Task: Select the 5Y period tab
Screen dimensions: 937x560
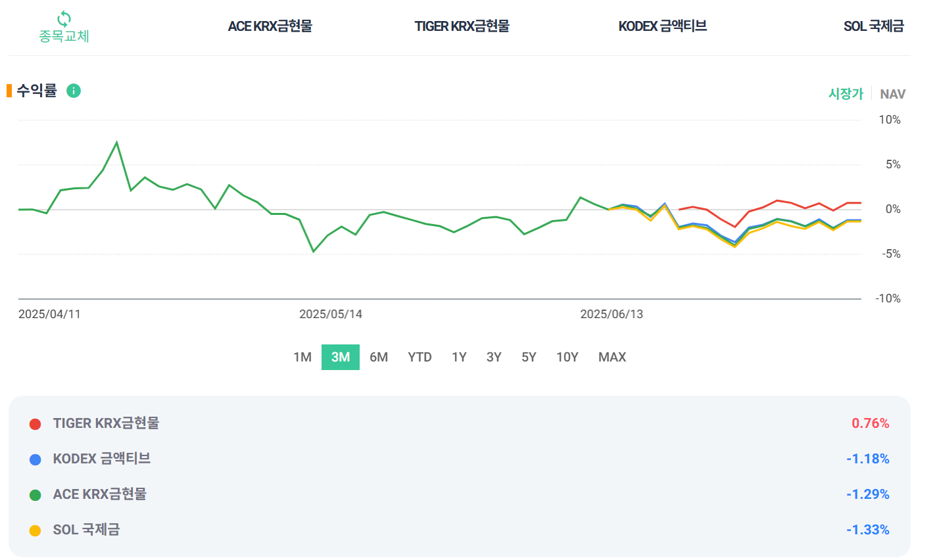Action: pyautogui.click(x=529, y=357)
